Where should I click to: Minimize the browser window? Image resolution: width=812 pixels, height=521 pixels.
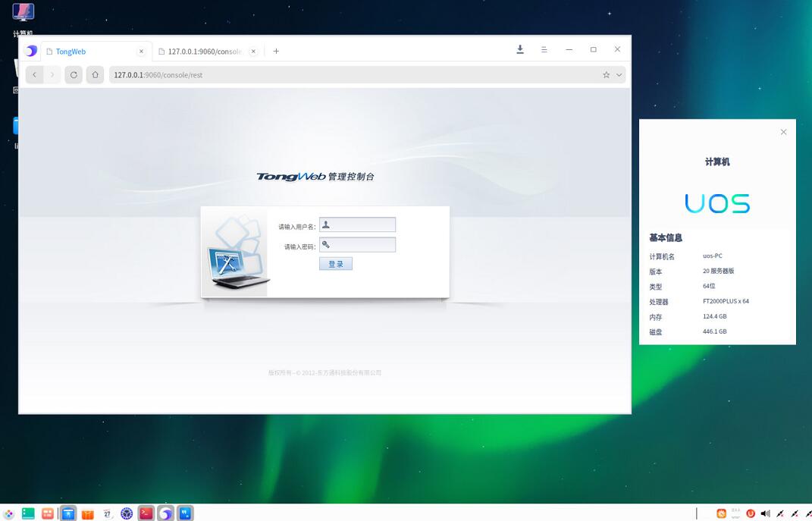tap(569, 49)
